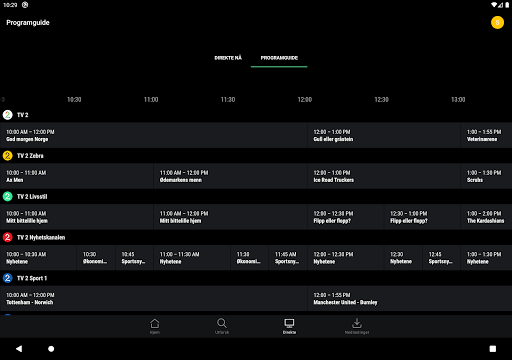Screen dimensions: 512x360
Task: Tap the TV 2 channel logo
Action: (7, 115)
